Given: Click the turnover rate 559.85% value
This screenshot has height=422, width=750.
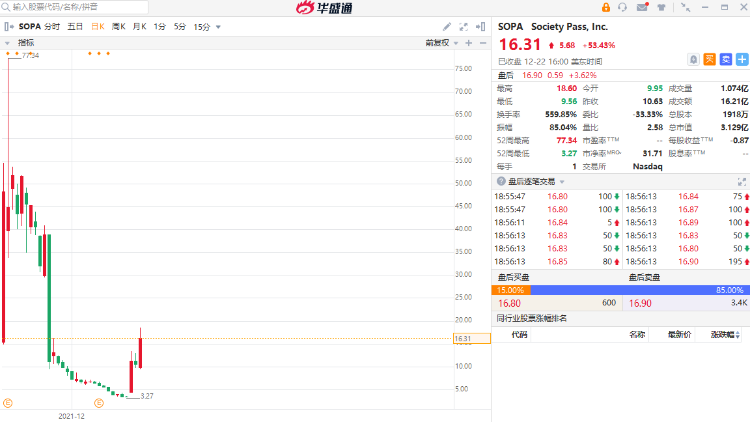Looking at the screenshot, I should tap(561, 114).
